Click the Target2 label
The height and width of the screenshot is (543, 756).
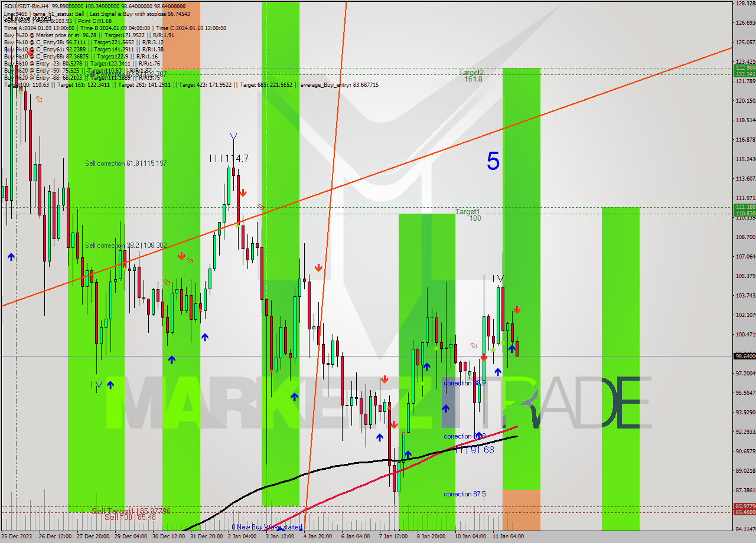(x=471, y=72)
